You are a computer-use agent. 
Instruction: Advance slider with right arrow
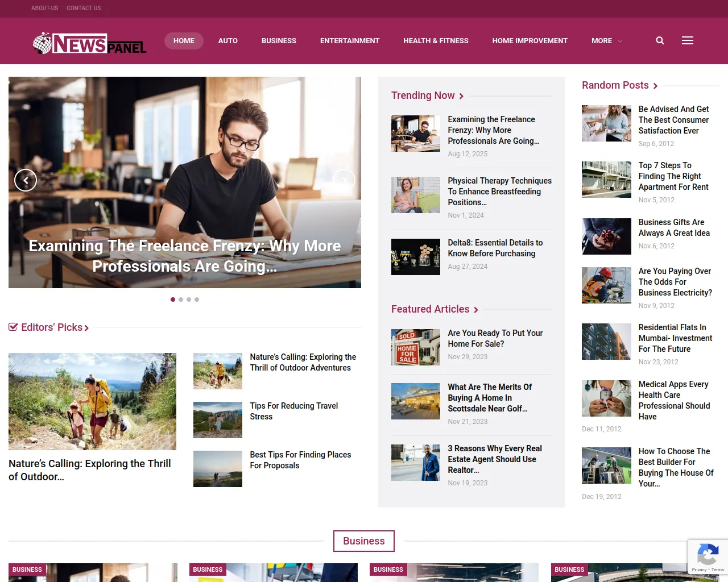click(344, 180)
